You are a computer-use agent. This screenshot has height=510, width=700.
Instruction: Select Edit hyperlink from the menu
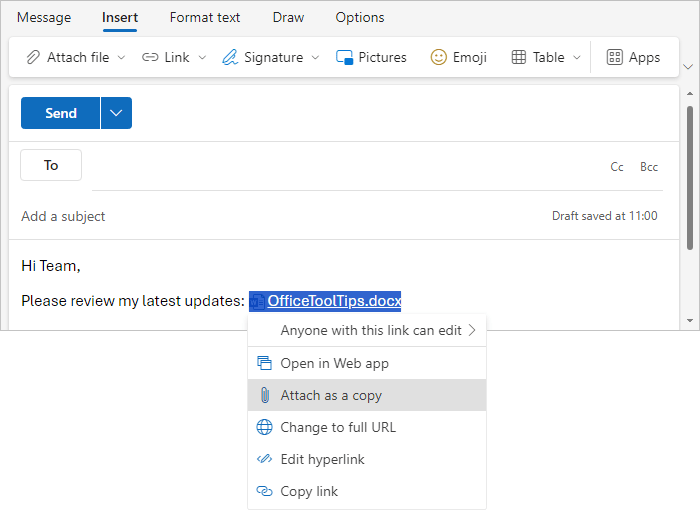[x=367, y=459]
